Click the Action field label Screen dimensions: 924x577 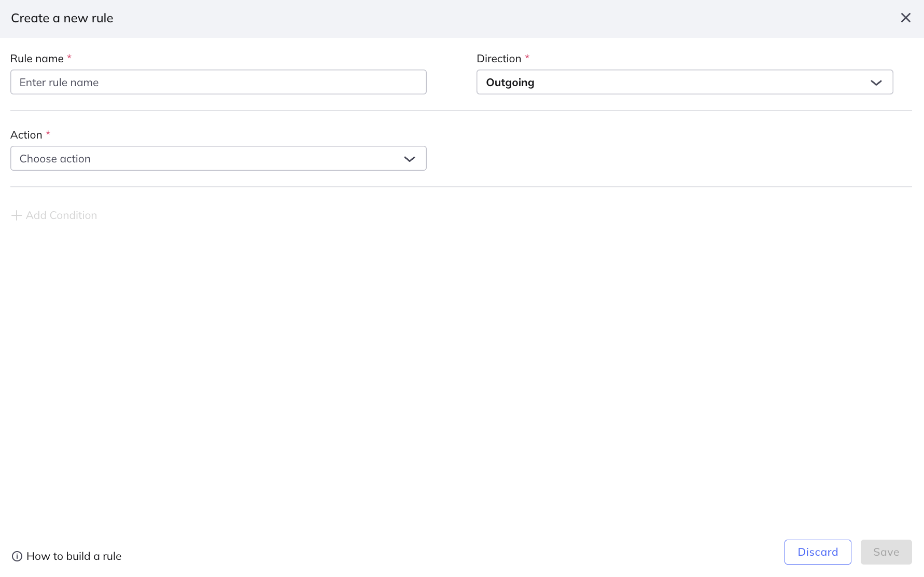tap(26, 135)
